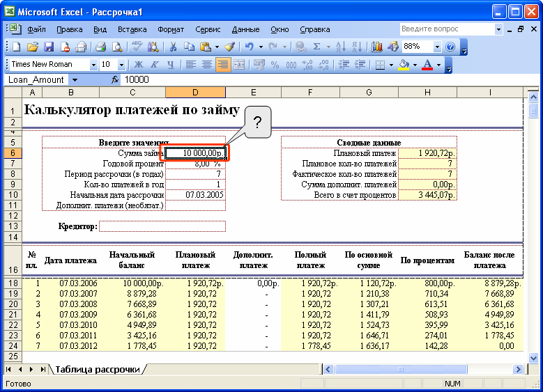The width and height of the screenshot is (543, 392).
Task: Click the AutoSum sigma icon
Action: point(316,47)
